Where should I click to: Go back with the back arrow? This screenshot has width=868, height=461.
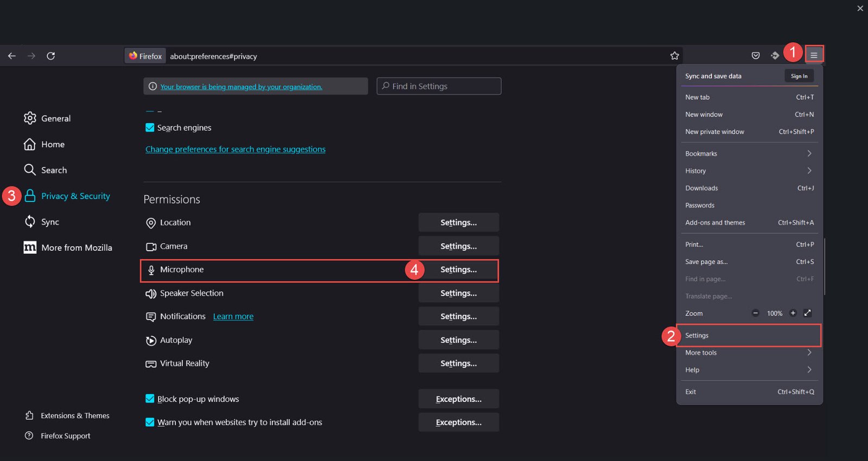pyautogui.click(x=12, y=56)
